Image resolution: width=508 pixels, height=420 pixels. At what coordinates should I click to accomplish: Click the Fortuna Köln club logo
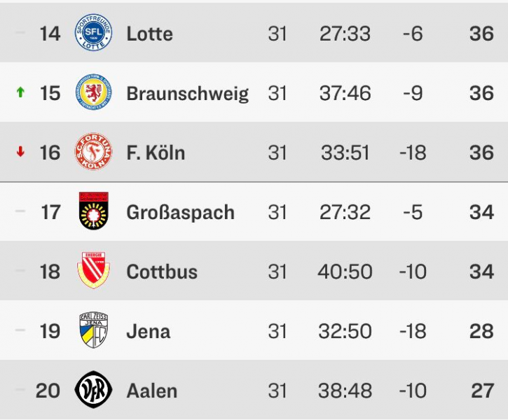(93, 152)
